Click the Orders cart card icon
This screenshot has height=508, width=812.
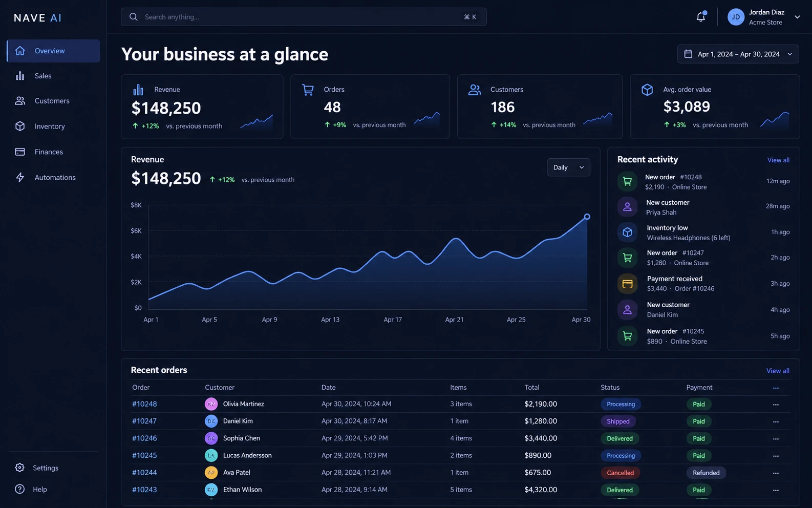click(308, 90)
